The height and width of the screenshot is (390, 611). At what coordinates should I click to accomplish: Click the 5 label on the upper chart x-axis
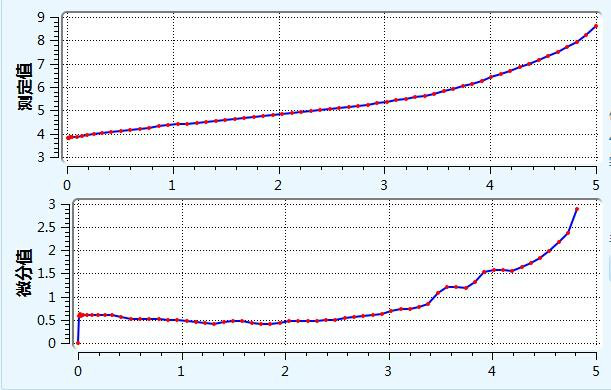596,185
